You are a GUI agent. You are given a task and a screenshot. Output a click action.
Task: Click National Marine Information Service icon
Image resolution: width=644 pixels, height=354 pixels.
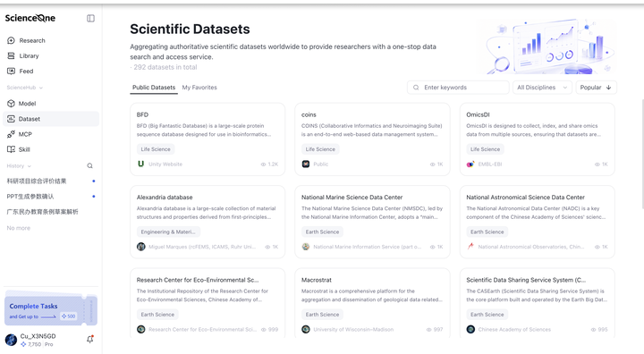coord(306,247)
